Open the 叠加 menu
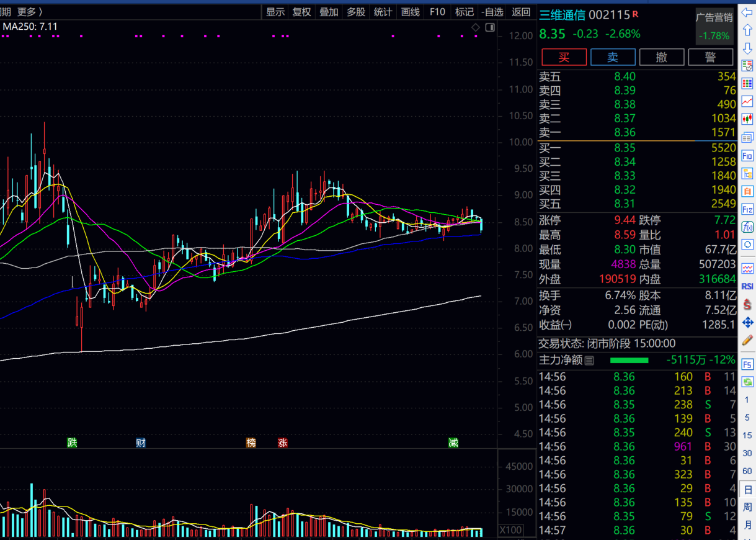The width and height of the screenshot is (756, 540). 329,12
